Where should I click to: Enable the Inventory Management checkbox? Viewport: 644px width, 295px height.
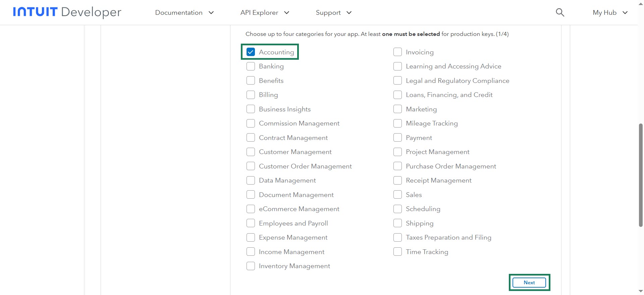point(251,266)
